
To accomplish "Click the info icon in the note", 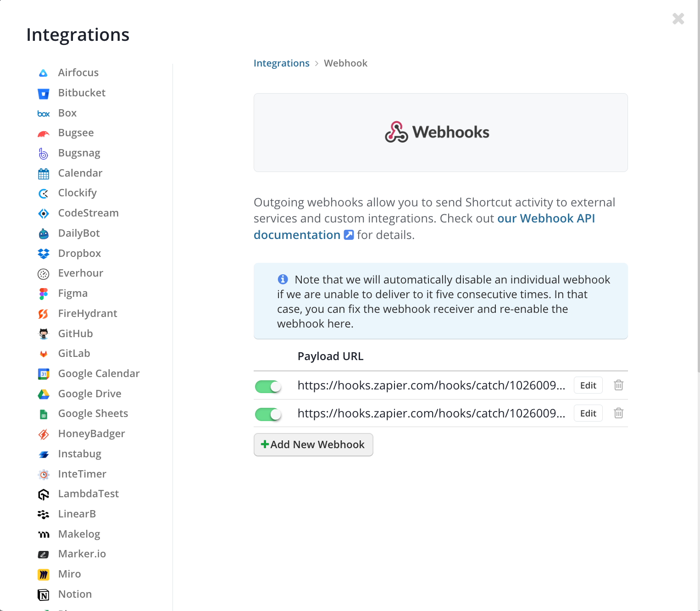I will (x=283, y=279).
